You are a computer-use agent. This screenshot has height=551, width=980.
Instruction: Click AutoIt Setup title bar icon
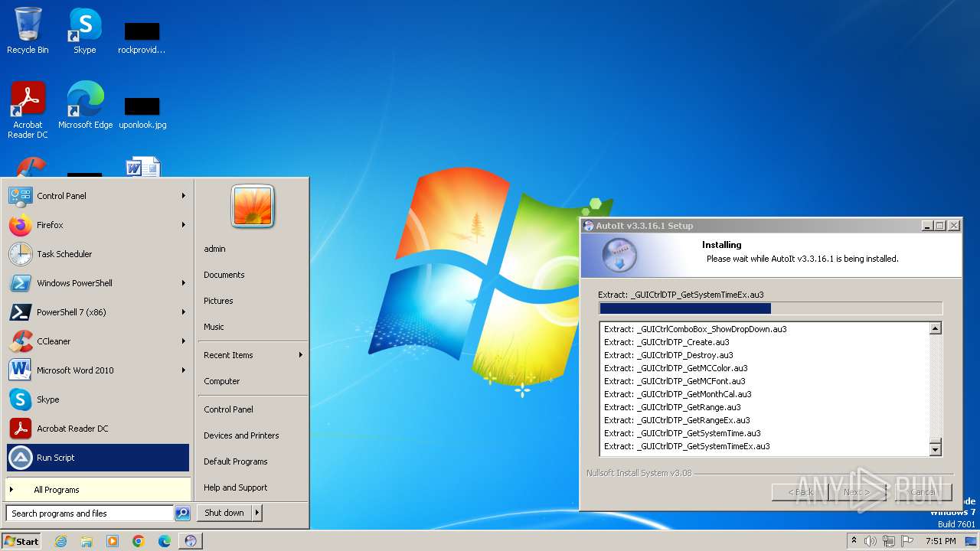[x=589, y=226]
